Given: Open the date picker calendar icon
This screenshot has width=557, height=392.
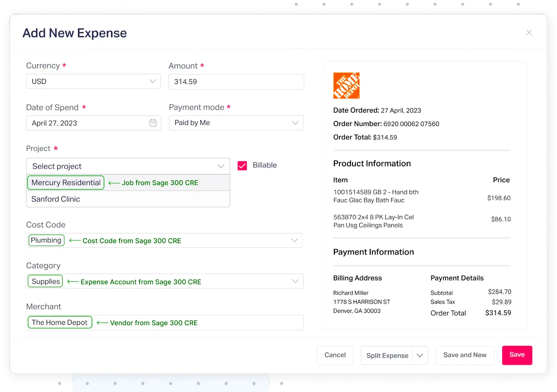Looking at the screenshot, I should 153,123.
